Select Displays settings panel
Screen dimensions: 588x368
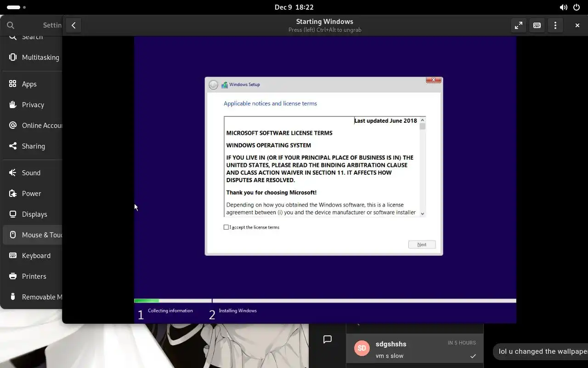(x=32, y=214)
